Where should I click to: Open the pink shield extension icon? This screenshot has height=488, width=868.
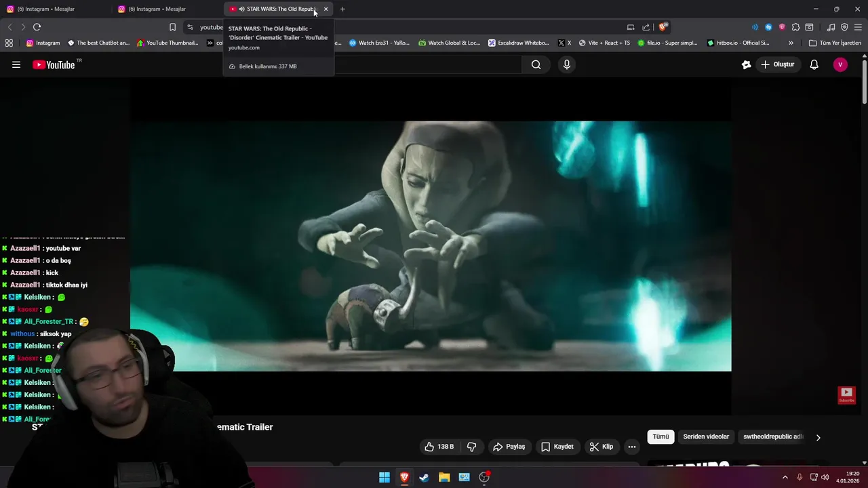pyautogui.click(x=782, y=27)
